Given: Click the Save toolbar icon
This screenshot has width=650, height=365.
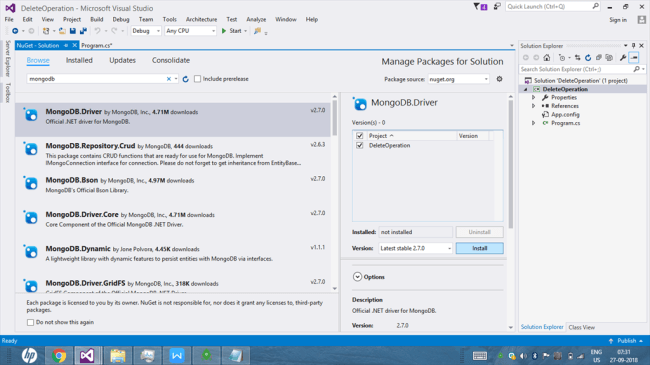Looking at the screenshot, I should click(x=73, y=31).
